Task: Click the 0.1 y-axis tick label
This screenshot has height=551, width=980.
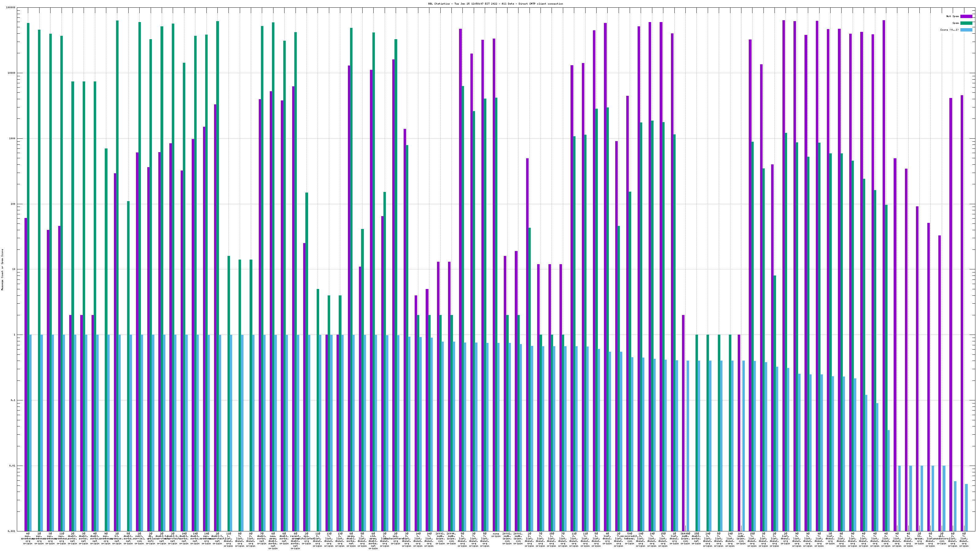Action: pos(13,400)
